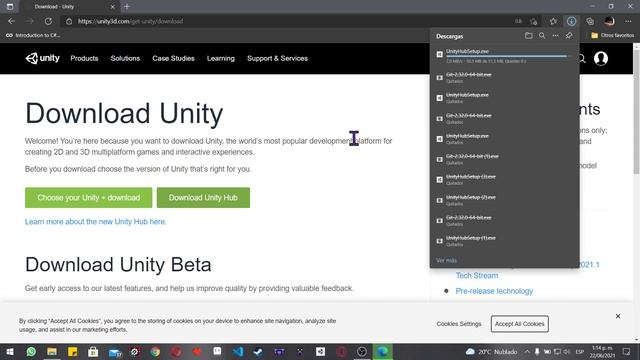Click Download Unity Hub button
The image size is (640, 360).
[x=203, y=198]
